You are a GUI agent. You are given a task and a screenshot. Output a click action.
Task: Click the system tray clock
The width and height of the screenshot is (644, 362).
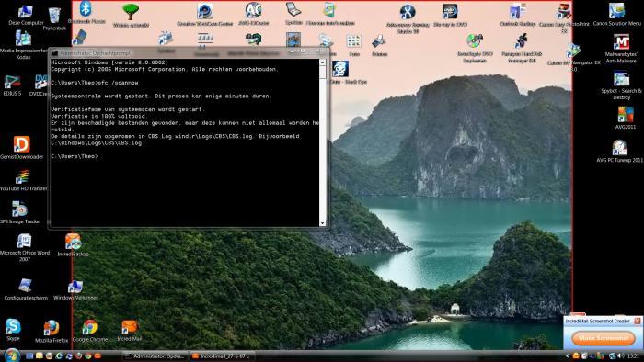tap(633, 356)
